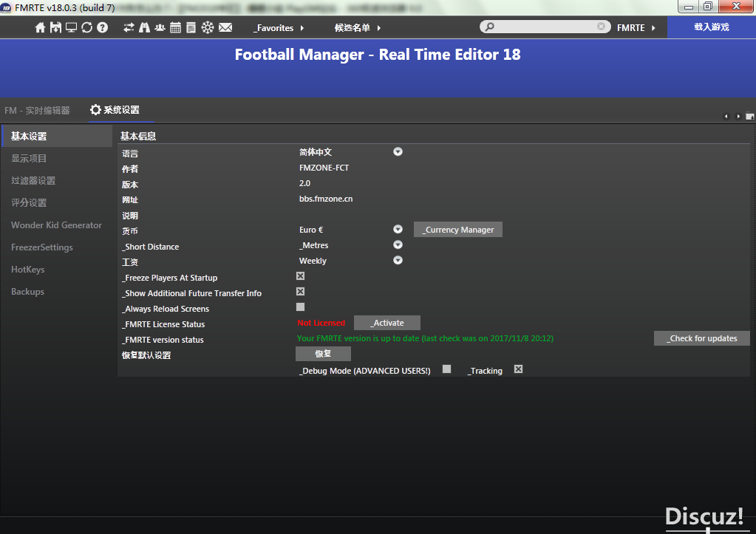This screenshot has width=756, height=534.
Task: Click the FMRTE app icon in title bar
Action: click(6, 7)
